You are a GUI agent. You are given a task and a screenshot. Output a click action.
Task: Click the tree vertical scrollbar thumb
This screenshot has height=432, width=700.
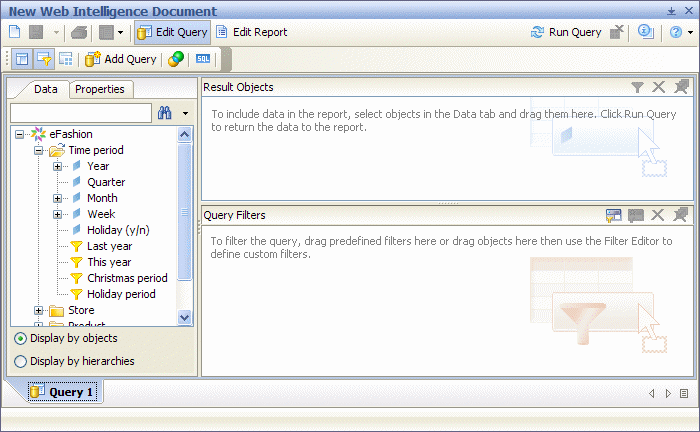[184, 212]
